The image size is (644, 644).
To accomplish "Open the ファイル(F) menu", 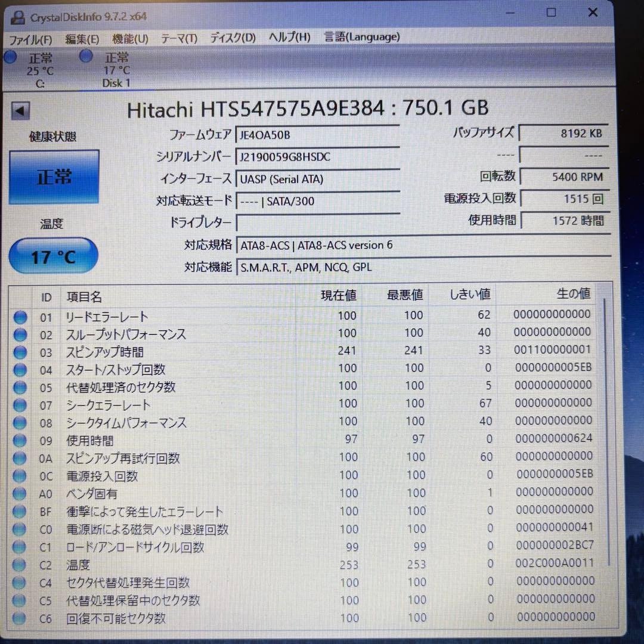I will point(30,39).
